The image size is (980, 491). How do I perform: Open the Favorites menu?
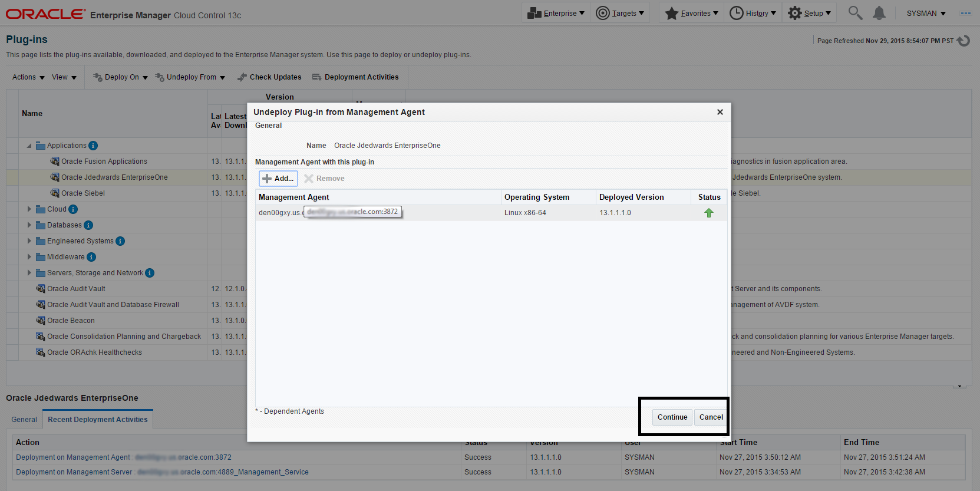coord(692,13)
